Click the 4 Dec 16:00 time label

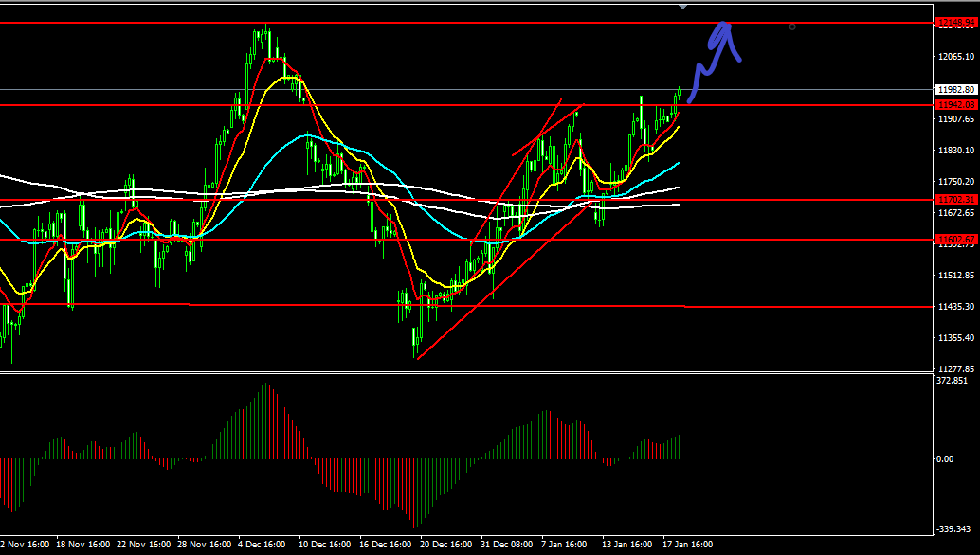[262, 545]
